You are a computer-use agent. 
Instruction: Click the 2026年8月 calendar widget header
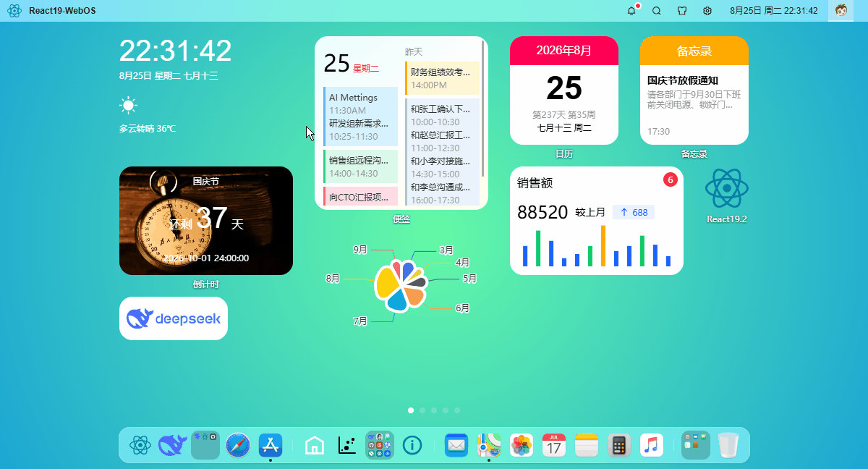click(x=564, y=51)
